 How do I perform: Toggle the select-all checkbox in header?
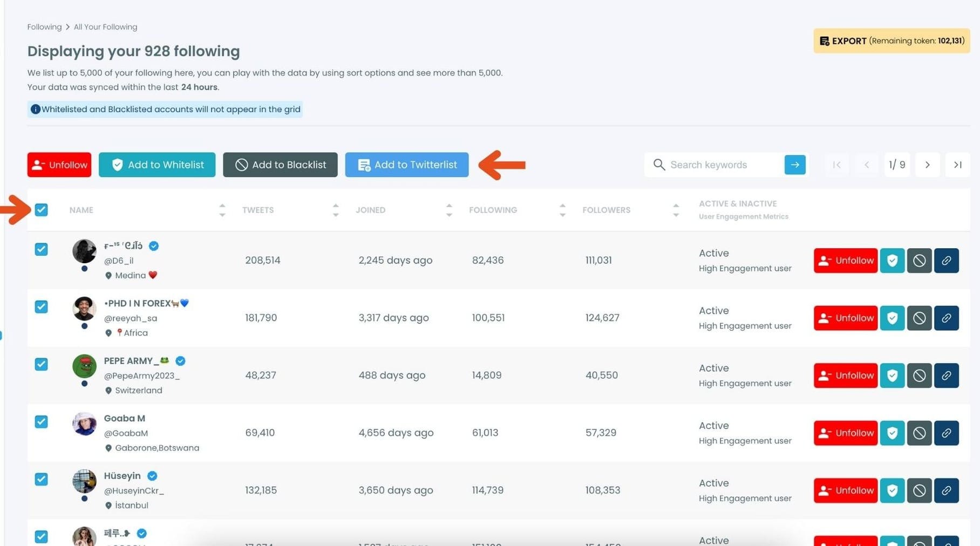tap(41, 209)
